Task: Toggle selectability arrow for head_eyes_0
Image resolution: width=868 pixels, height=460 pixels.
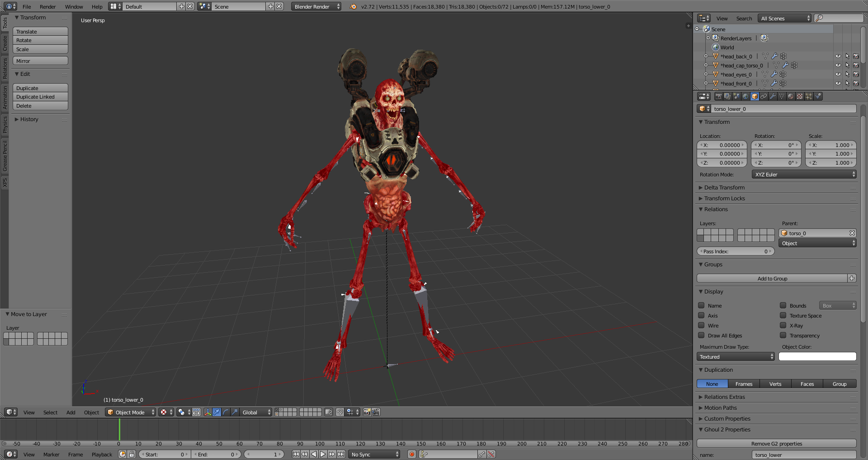Action: coord(847,75)
